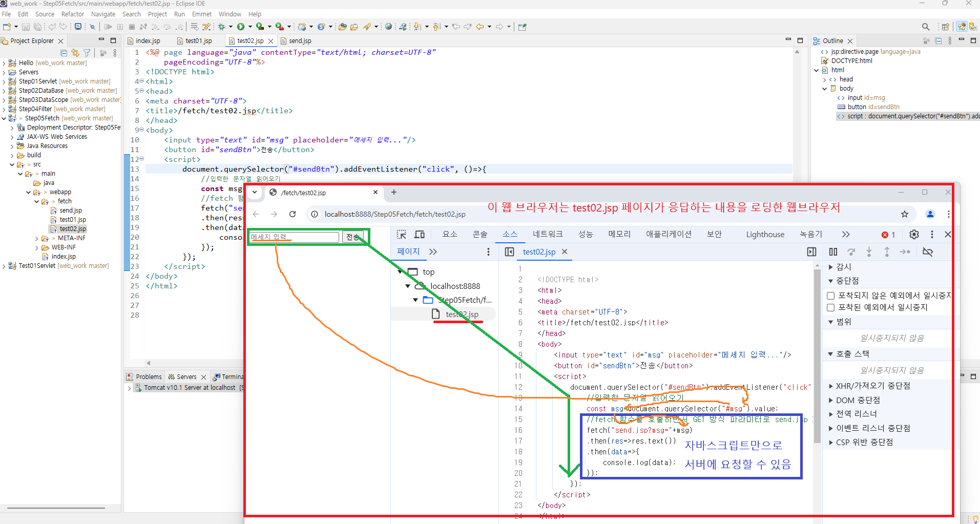The width and height of the screenshot is (980, 524).
Task: Open the Emmet menu
Action: click(x=202, y=14)
